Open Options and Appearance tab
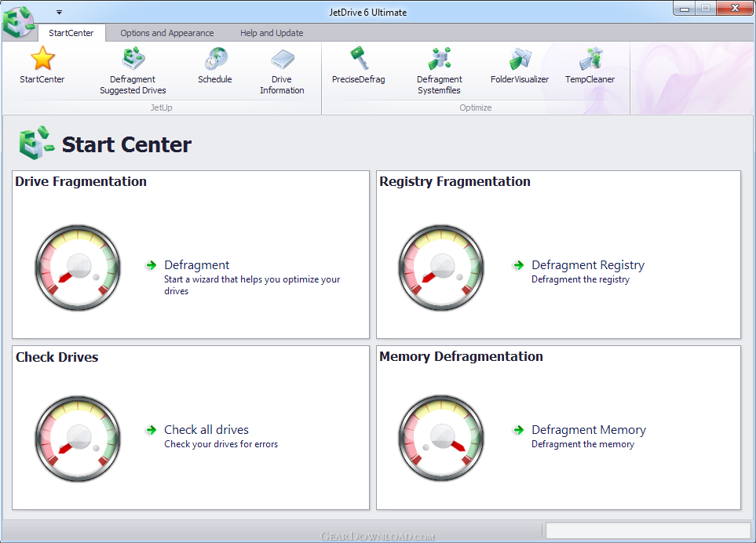Image resolution: width=756 pixels, height=543 pixels. [x=166, y=33]
